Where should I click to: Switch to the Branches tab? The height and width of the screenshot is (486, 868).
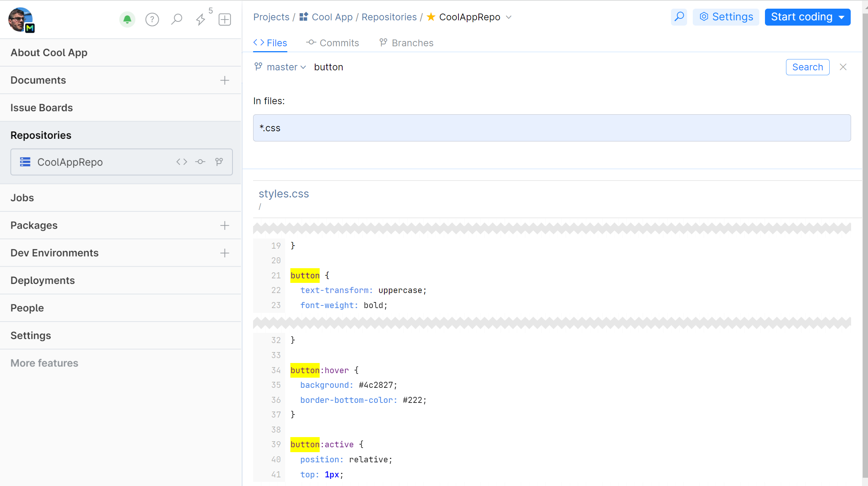click(406, 43)
